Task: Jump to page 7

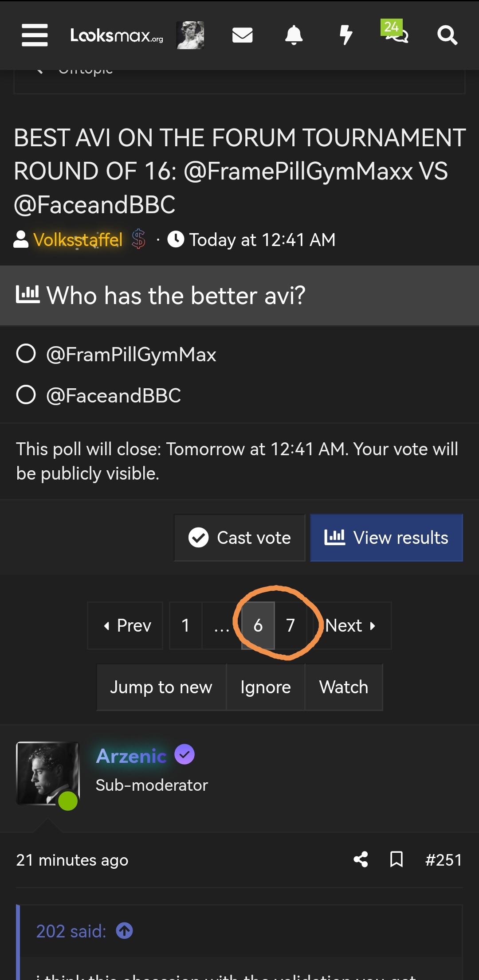Action: click(x=291, y=625)
